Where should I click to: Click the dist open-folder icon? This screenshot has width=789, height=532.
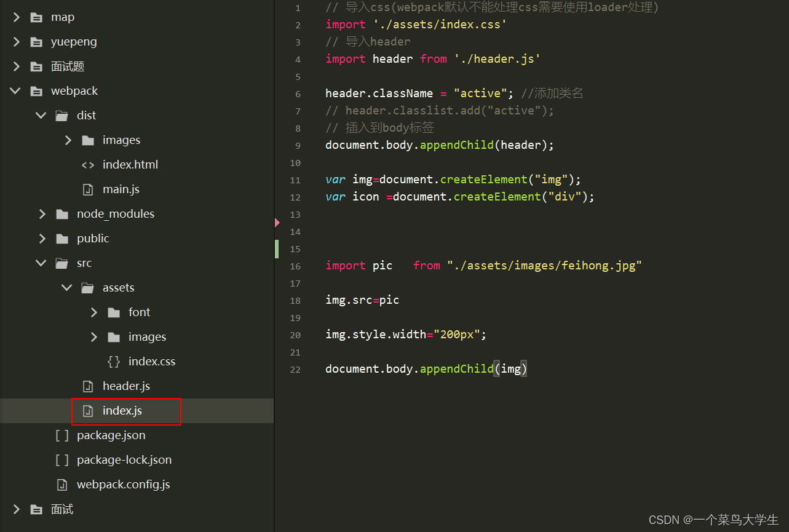click(x=62, y=116)
